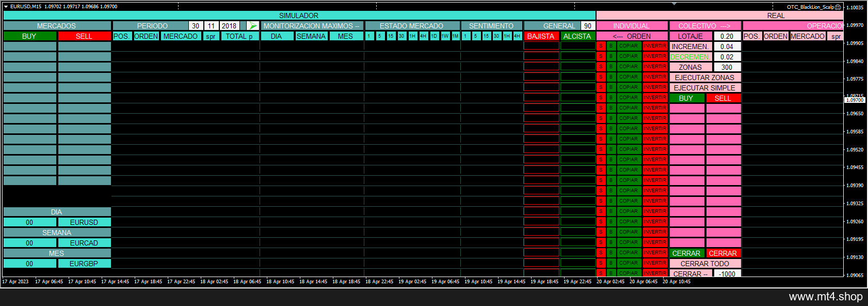Edit the DECREMEN. value 0.02
This screenshot has width=868, height=306.
727,57
